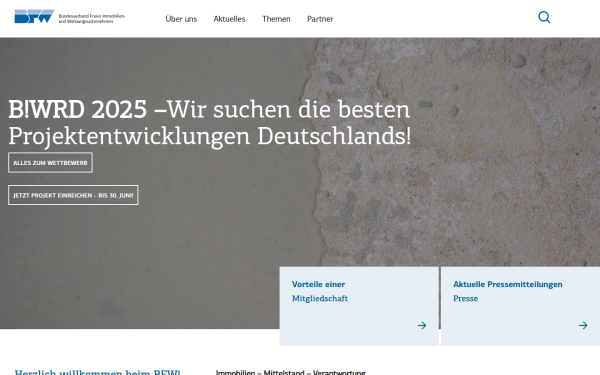Click the arrow on the Presse card
This screenshot has height=375, width=600.
tap(583, 325)
